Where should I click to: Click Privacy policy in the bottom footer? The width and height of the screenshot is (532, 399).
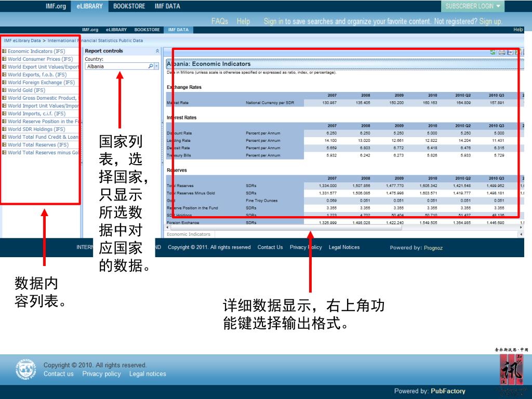tap(101, 374)
